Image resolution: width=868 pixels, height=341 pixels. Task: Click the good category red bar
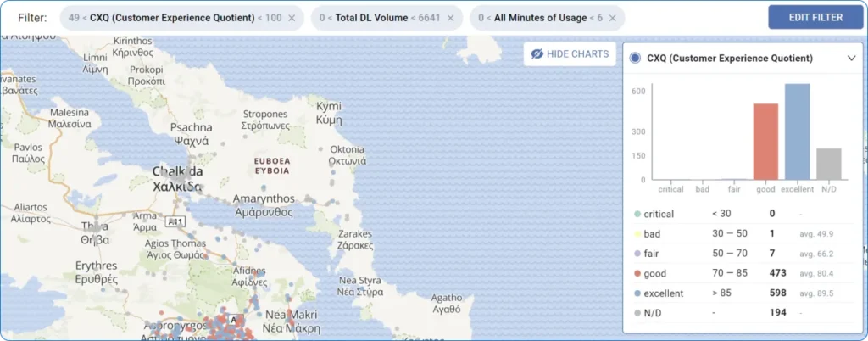[765, 141]
